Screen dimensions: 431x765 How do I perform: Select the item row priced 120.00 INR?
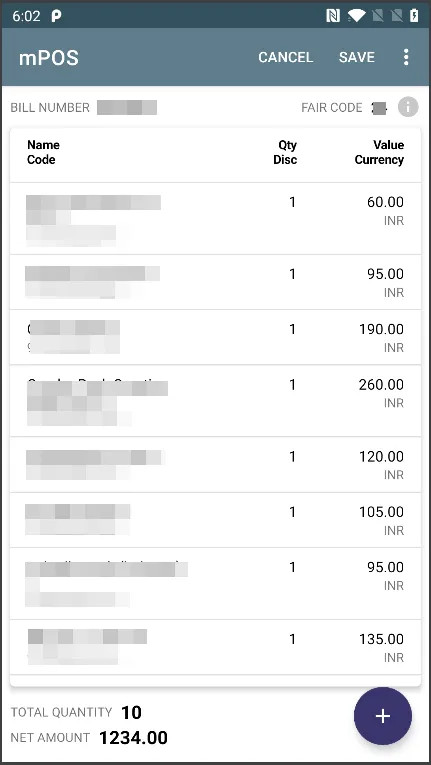[x=215, y=464]
